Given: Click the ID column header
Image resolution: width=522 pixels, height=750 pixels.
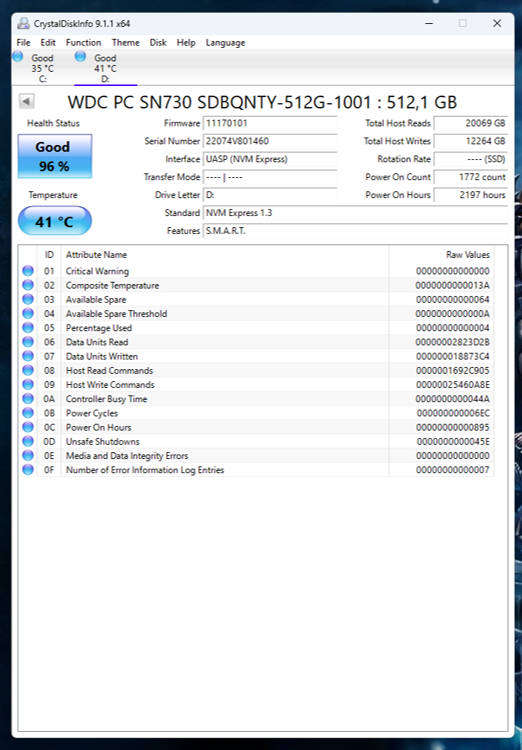Looking at the screenshot, I should pos(49,254).
